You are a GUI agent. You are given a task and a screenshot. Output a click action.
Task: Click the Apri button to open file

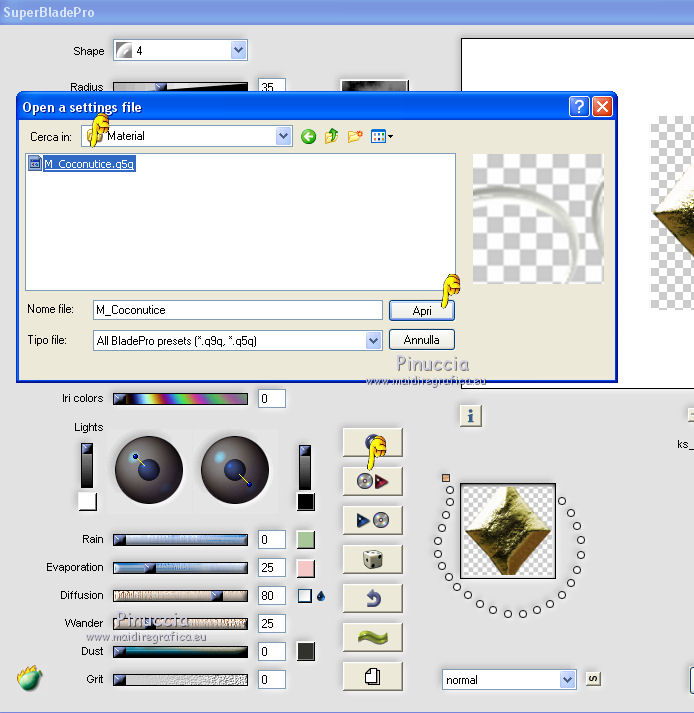pyautogui.click(x=422, y=311)
